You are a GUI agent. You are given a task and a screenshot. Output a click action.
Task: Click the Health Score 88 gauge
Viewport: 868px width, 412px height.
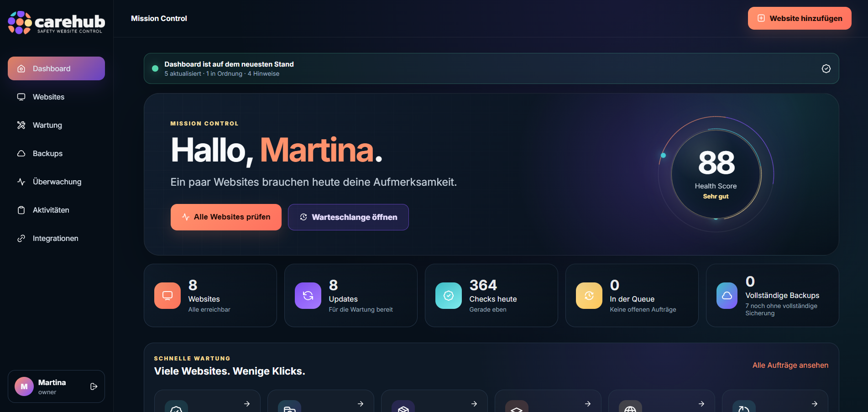point(716,174)
